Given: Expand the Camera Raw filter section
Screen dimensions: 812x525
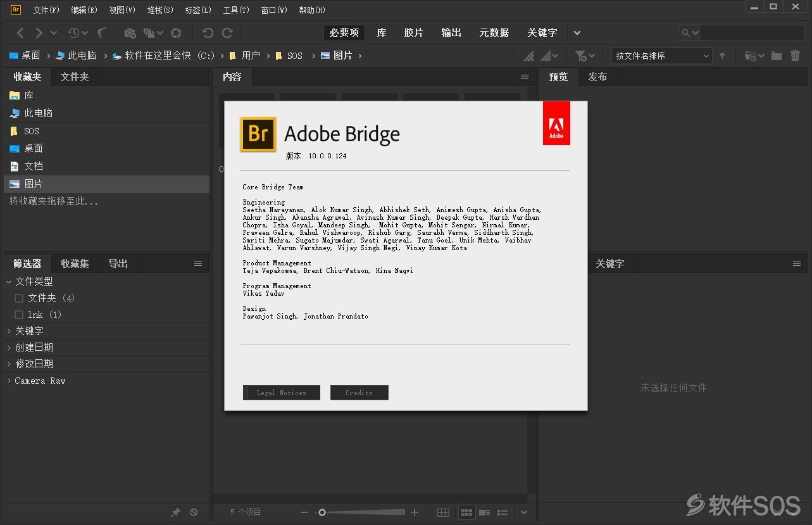Looking at the screenshot, I should pos(9,381).
